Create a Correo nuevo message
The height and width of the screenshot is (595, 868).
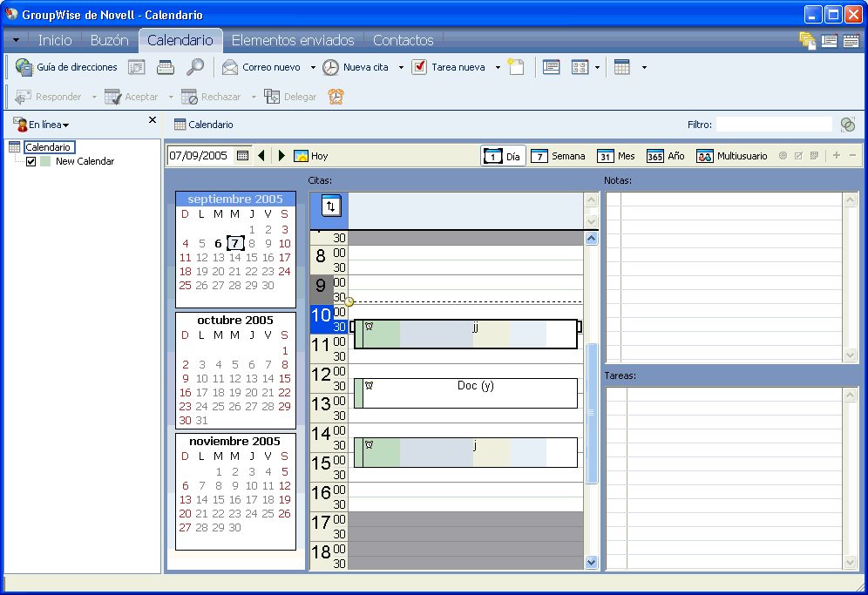pos(261,67)
